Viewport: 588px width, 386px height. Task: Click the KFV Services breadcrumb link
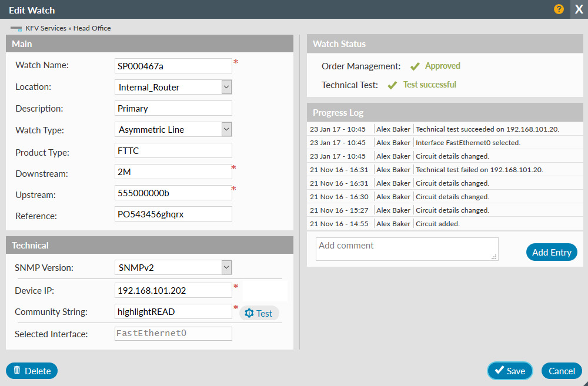[46, 28]
